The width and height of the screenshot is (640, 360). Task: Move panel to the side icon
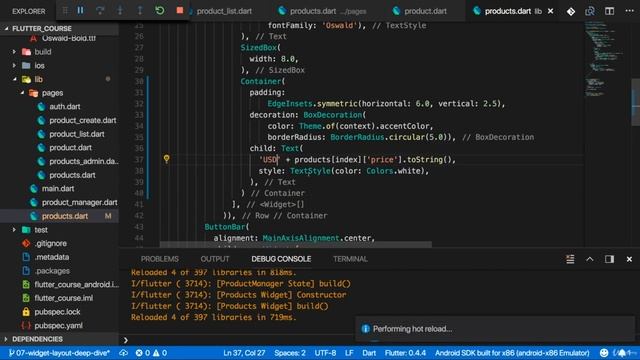click(x=609, y=259)
